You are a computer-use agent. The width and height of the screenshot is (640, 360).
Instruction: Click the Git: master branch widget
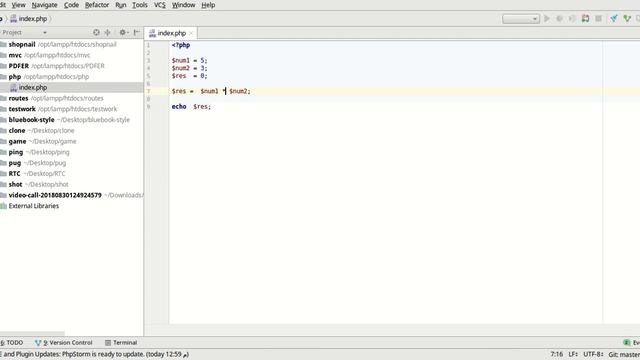point(624,354)
